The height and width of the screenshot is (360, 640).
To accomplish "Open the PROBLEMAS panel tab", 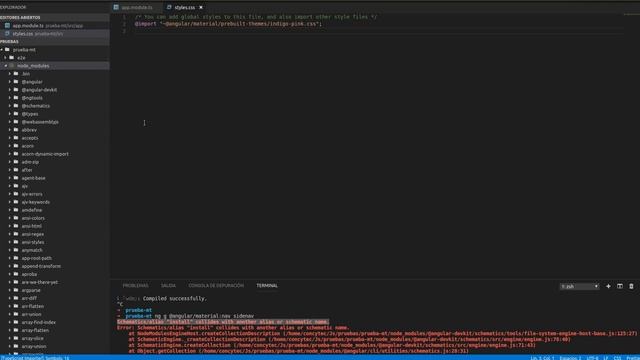I will tap(136, 286).
